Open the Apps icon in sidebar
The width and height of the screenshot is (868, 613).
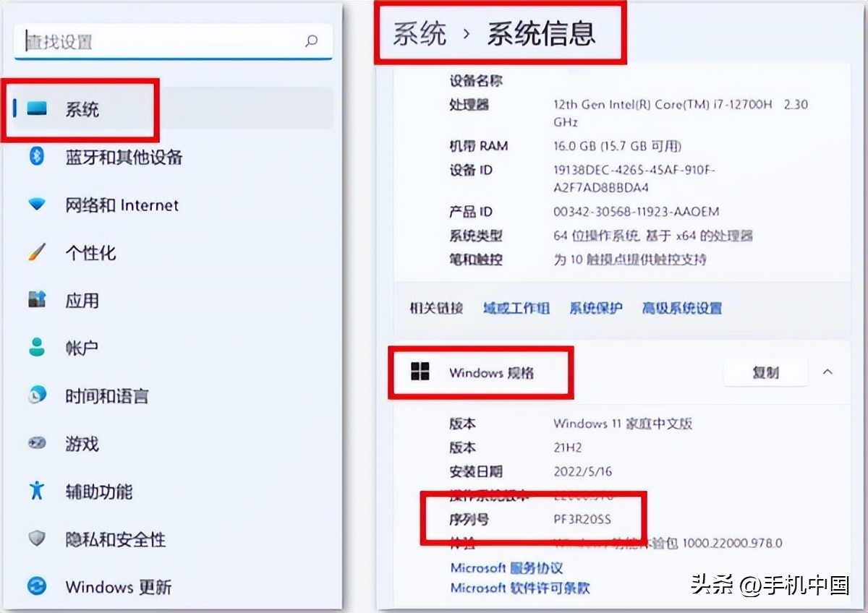pos(37,300)
